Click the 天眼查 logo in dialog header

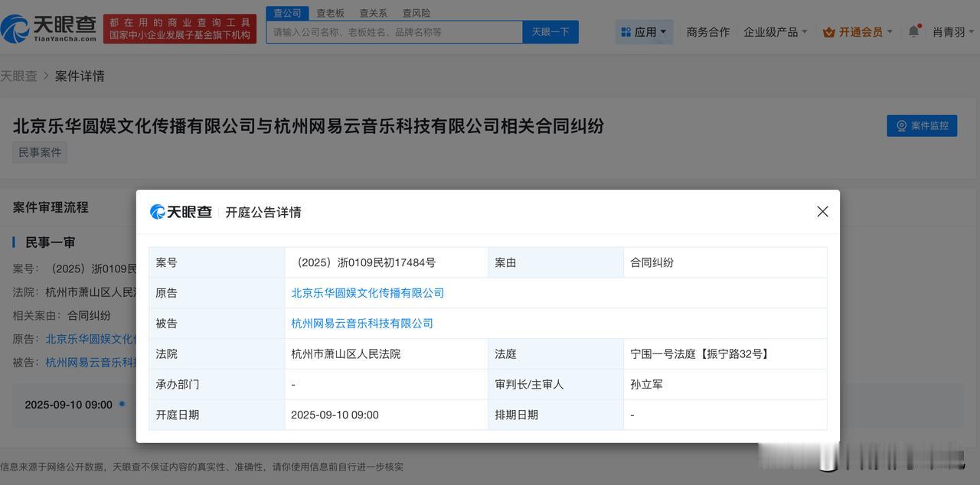click(181, 212)
